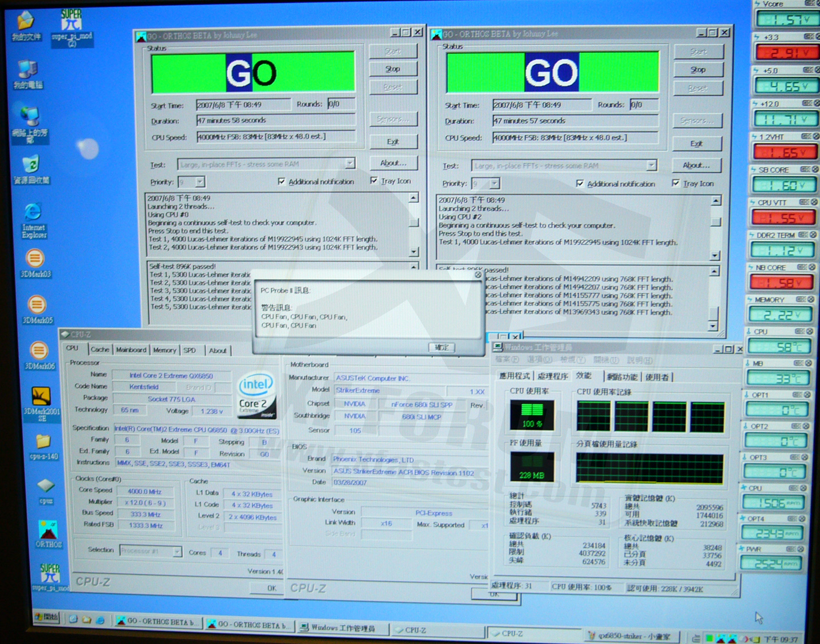Click Exit in right ORTHOS window
Screen dimensions: 820x644
tap(696, 144)
